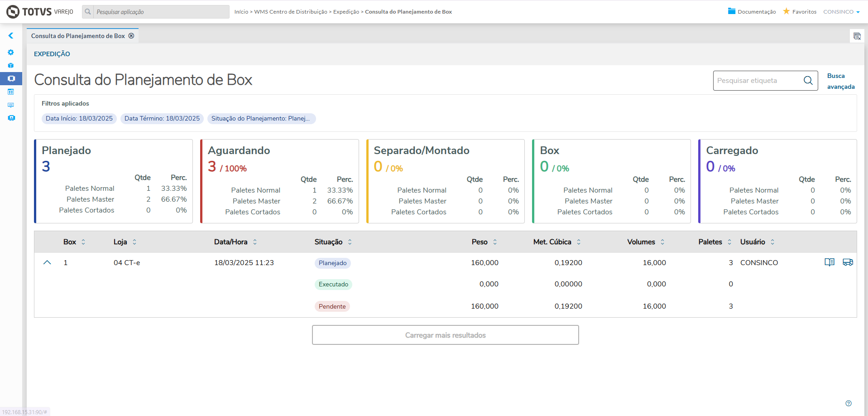This screenshot has width=868, height=416.
Task: Click the EXPEDIÇÃO section label
Action: click(52, 54)
